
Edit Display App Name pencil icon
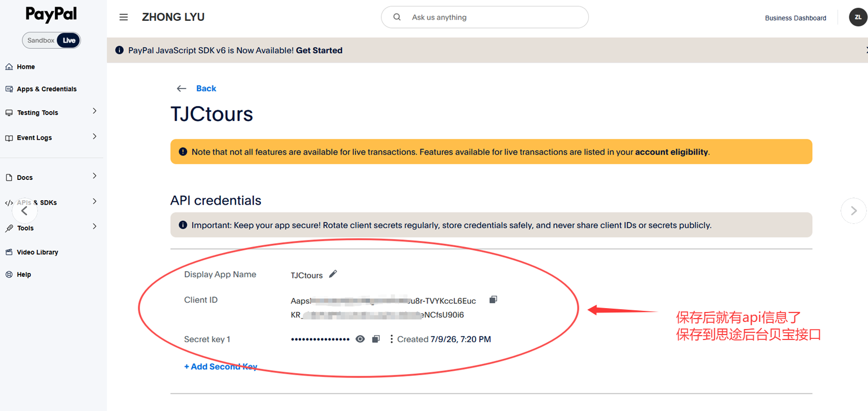(x=333, y=274)
